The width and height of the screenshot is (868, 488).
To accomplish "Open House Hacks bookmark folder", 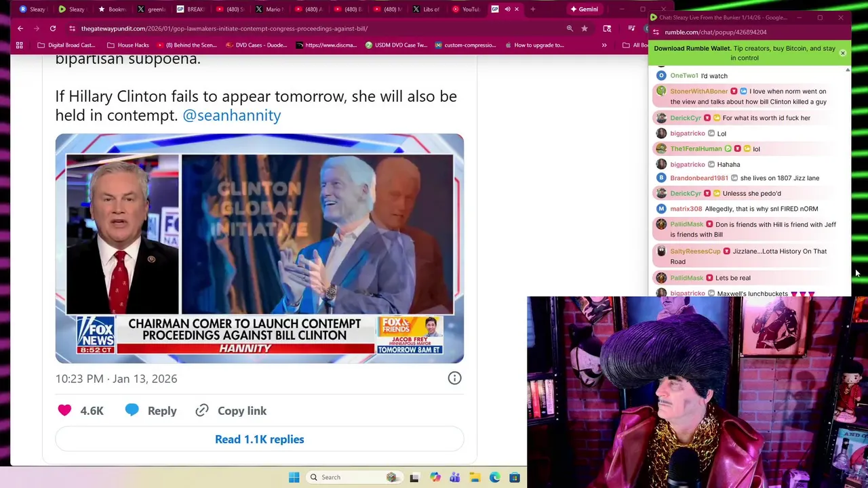I will pyautogui.click(x=127, y=45).
